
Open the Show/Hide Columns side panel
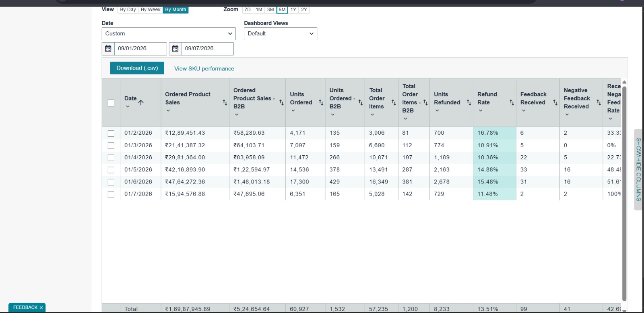click(x=638, y=169)
